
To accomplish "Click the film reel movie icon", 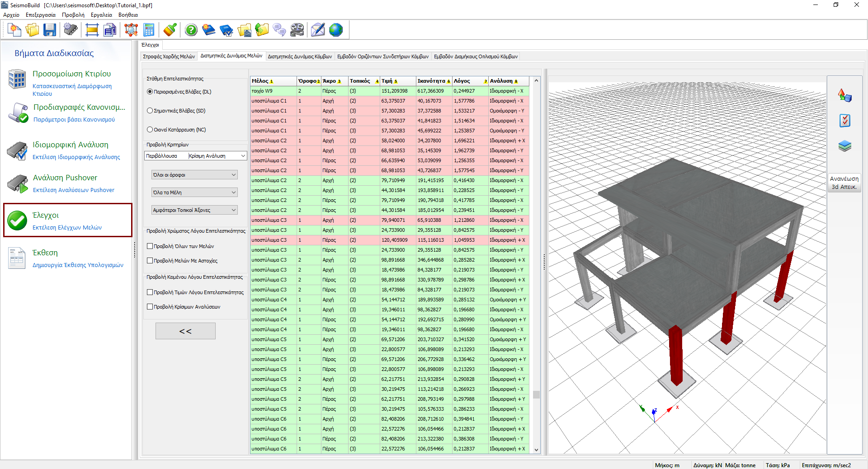I will 297,30.
